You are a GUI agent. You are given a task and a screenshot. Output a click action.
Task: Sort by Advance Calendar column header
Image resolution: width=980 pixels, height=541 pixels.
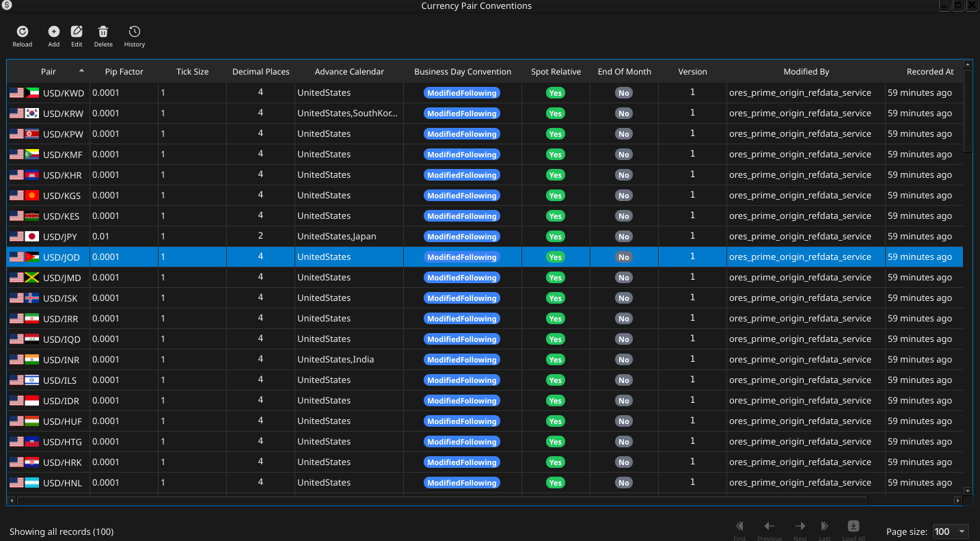(x=349, y=72)
